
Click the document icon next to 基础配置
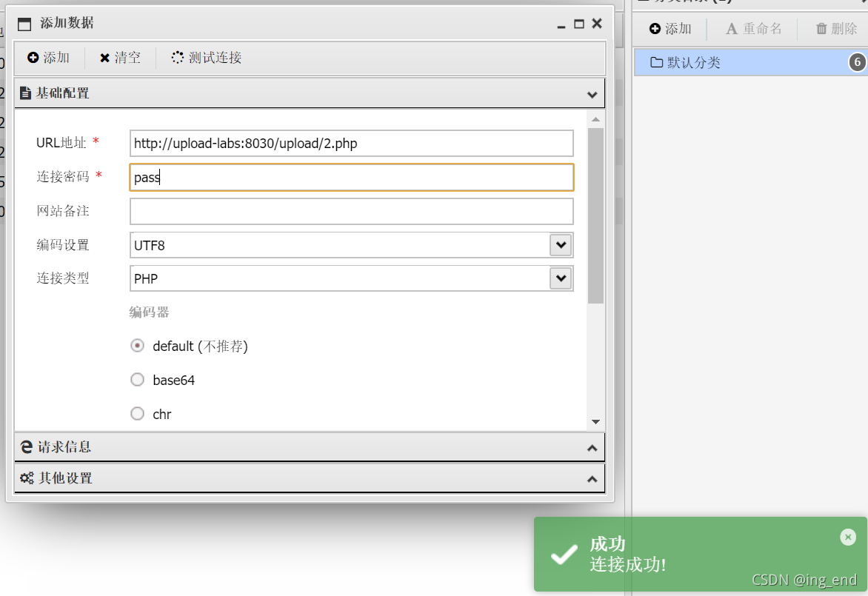point(25,93)
